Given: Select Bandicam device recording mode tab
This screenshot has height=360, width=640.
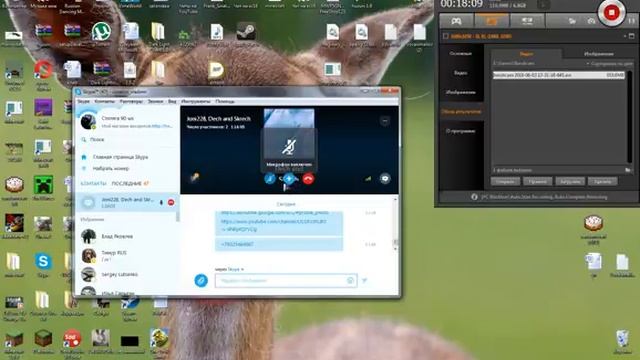Looking at the screenshot, I should pyautogui.click(x=527, y=20).
